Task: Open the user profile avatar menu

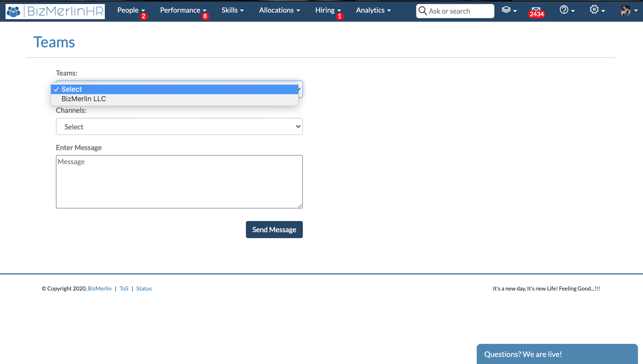Action: (629, 11)
